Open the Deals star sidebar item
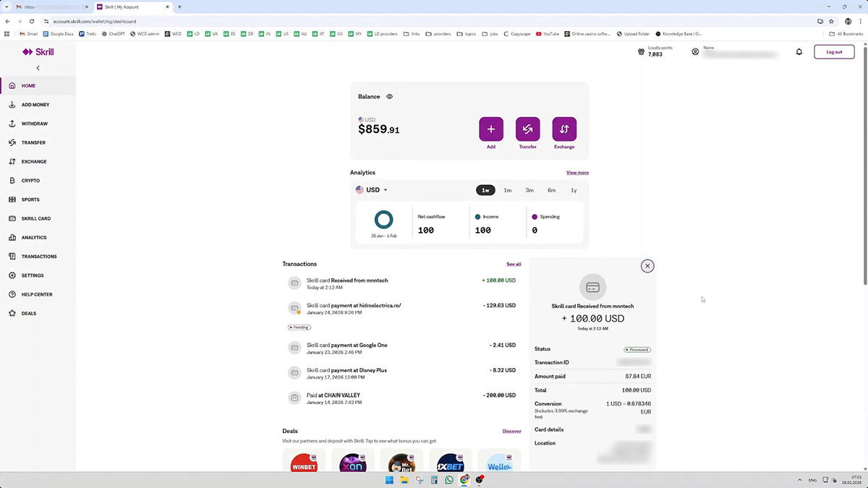 (28, 313)
